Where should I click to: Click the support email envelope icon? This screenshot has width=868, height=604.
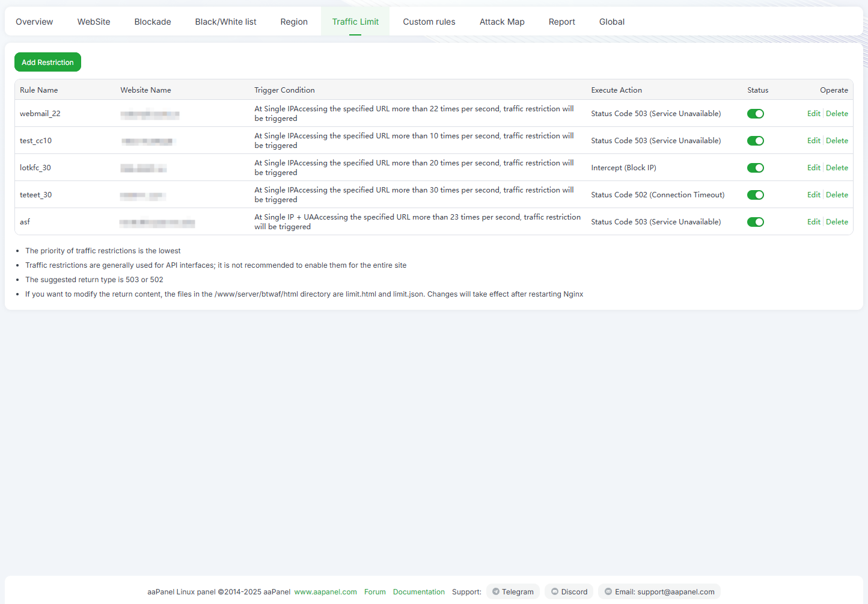point(608,591)
